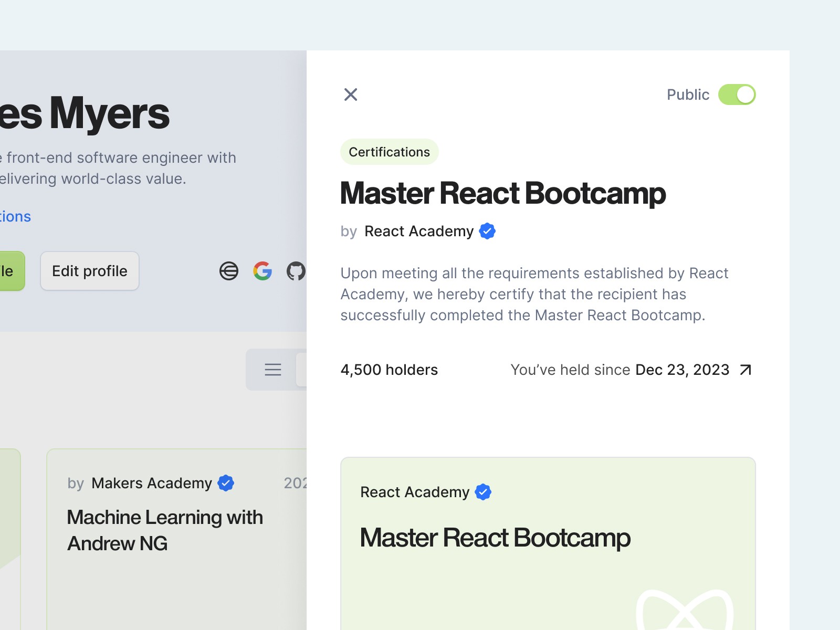
Task: Click the Certifications category tag
Action: pos(390,152)
